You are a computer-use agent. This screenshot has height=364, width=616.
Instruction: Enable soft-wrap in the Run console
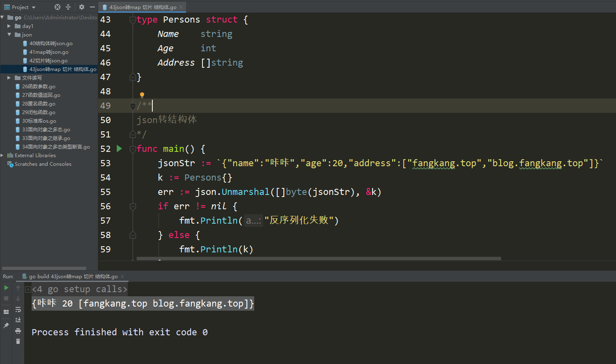(x=18, y=310)
